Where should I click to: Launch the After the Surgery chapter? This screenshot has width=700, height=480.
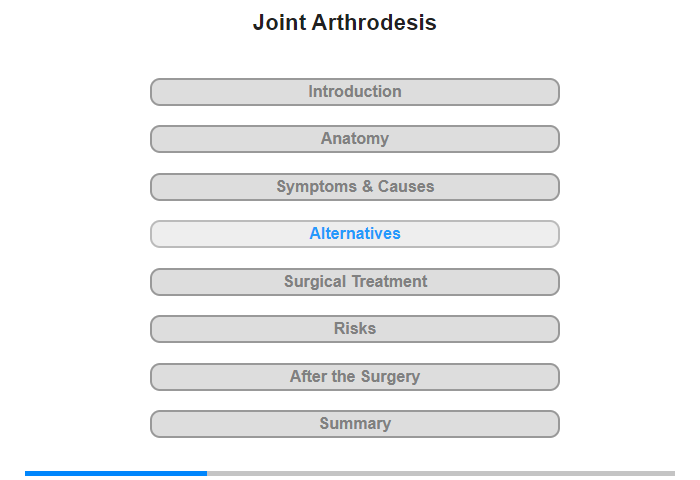pyautogui.click(x=354, y=377)
